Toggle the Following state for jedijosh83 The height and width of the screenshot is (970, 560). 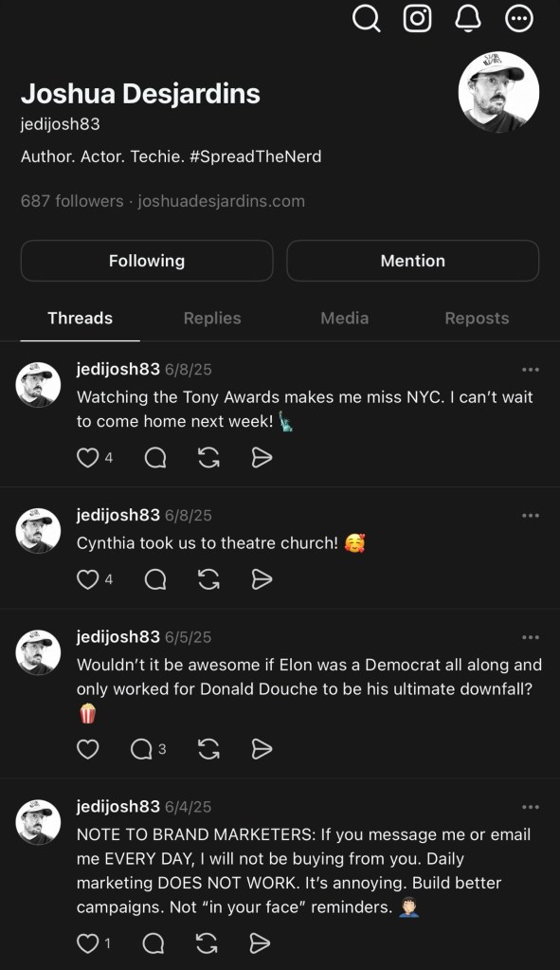point(146,260)
